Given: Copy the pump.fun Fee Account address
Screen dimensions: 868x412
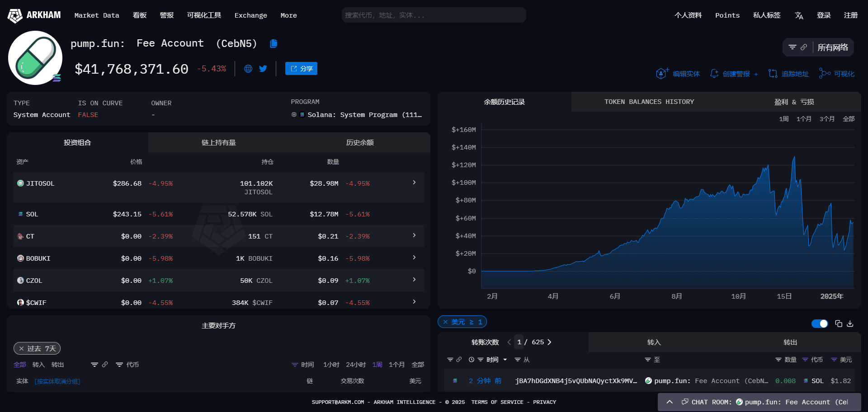Looking at the screenshot, I should (274, 43).
